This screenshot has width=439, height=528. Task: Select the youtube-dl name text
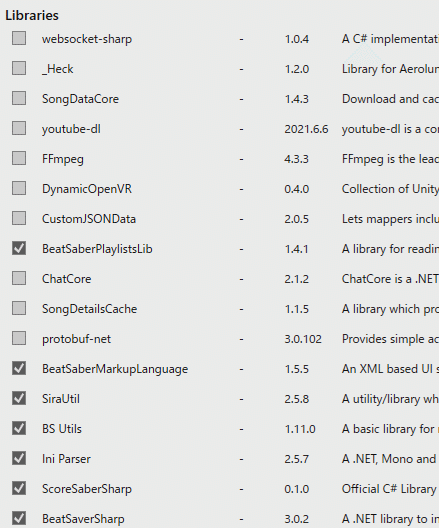(71, 129)
